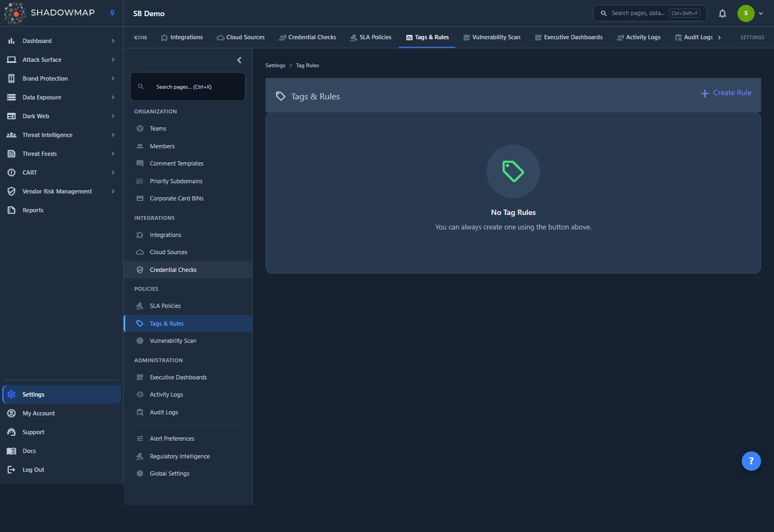The height and width of the screenshot is (532, 774).
Task: Click the pin icon next to ShadowMap logo
Action: click(112, 13)
